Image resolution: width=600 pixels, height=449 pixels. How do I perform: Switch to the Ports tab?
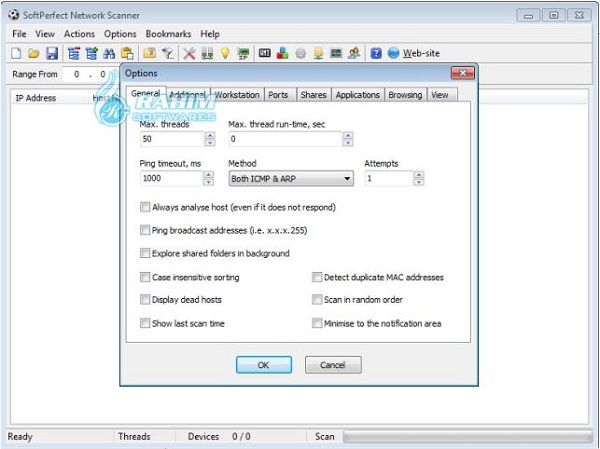278,95
